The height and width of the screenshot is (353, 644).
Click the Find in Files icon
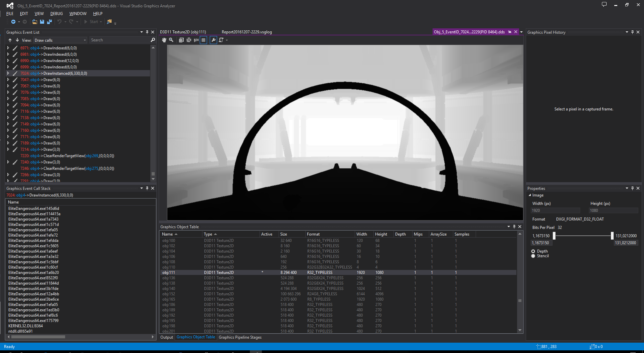click(109, 22)
